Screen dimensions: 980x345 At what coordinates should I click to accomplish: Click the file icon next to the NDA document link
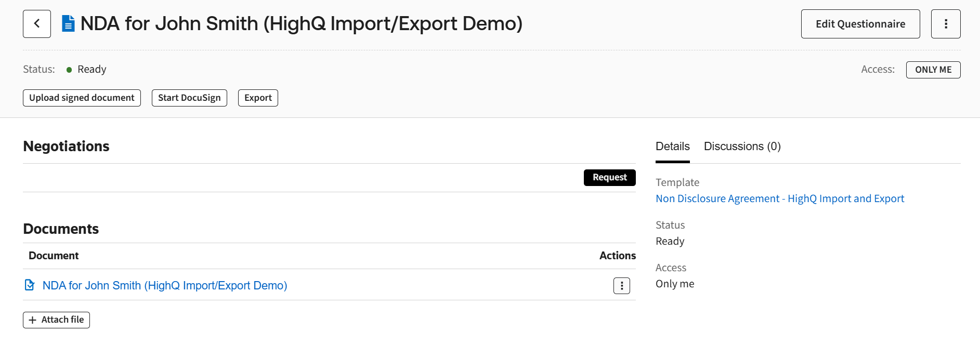coord(29,285)
